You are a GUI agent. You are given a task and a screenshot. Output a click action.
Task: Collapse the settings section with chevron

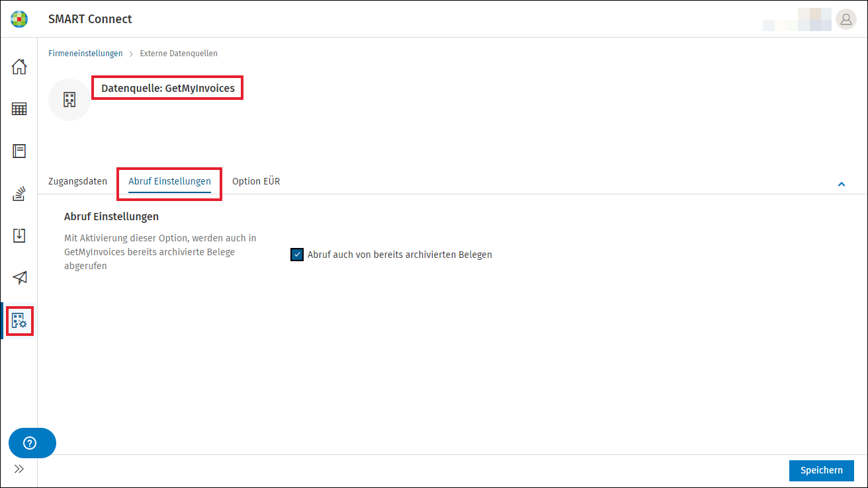click(x=842, y=184)
